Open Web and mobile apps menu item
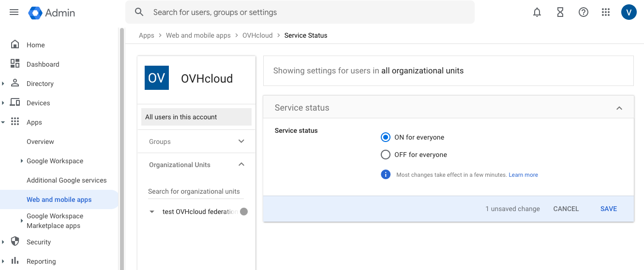Screen dimensions: 644x270 tap(59, 199)
